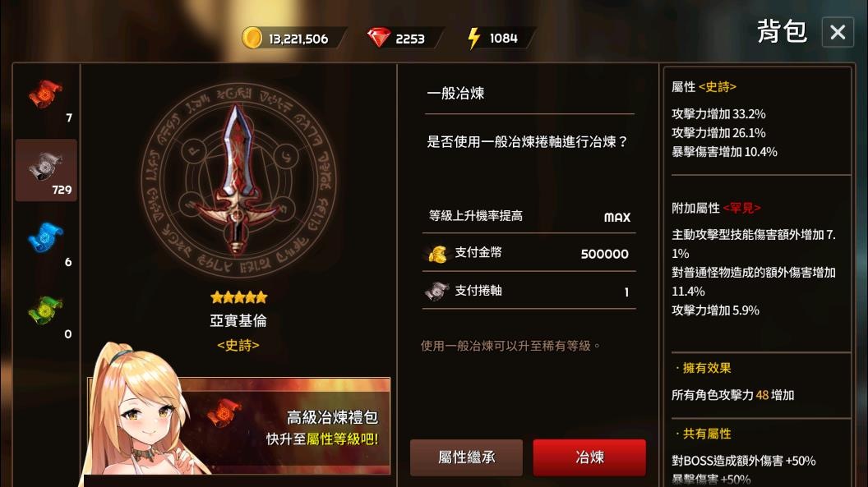
Task: Tap the gold coins payment icon
Action: tap(437, 254)
